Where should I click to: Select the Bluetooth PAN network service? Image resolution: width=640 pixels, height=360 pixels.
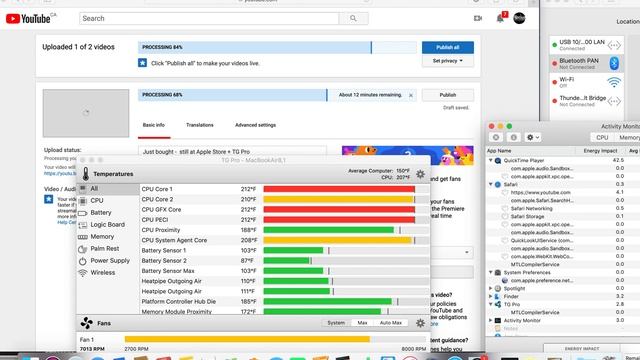tap(587, 63)
